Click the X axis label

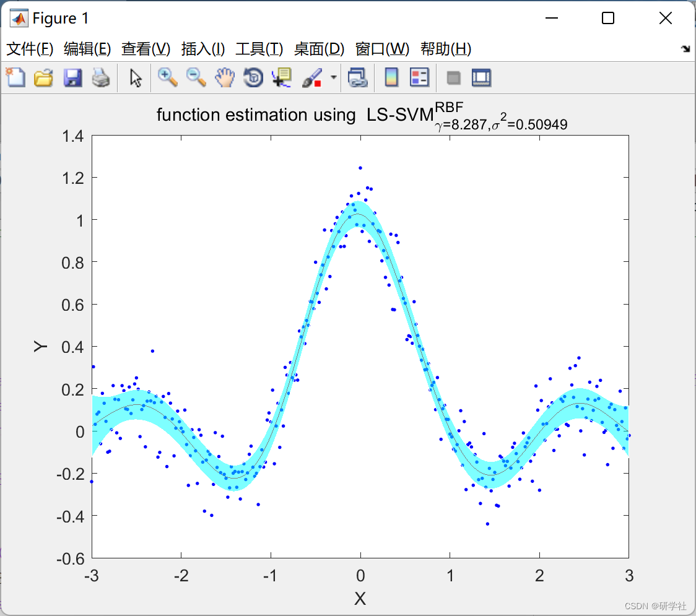pos(360,598)
